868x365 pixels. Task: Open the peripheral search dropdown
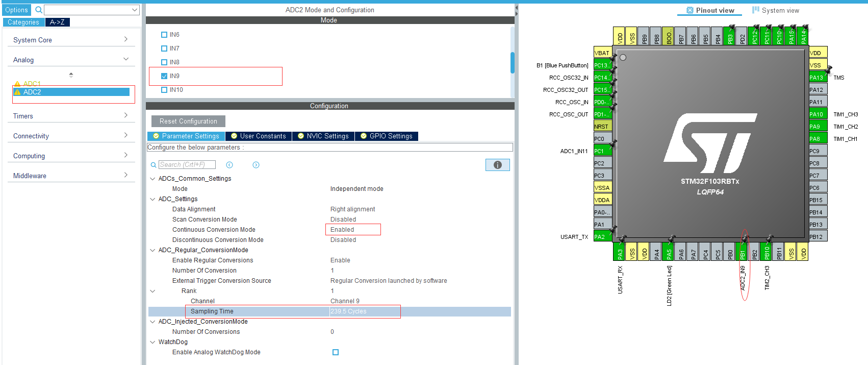click(x=135, y=10)
